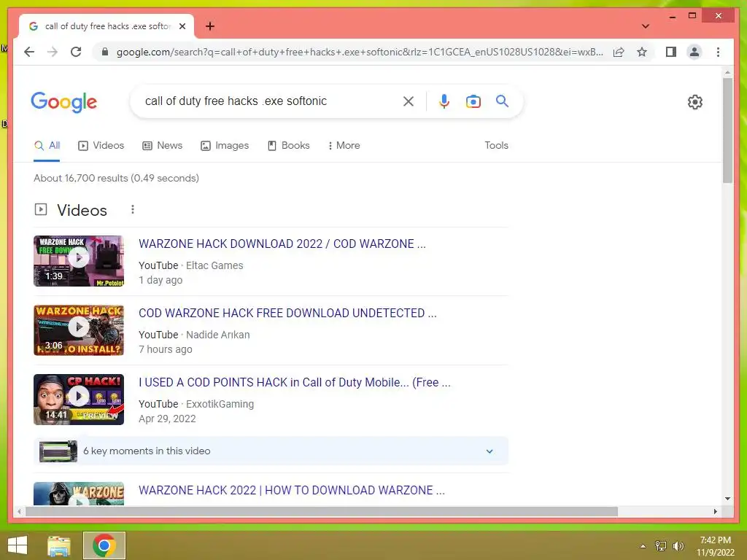The image size is (747, 560).
Task: Open the Windows Start button
Action: coord(18,545)
